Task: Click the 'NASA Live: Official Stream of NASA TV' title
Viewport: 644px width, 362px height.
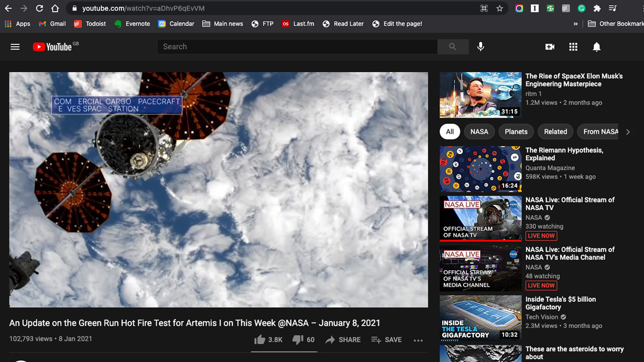Action: 570,204
